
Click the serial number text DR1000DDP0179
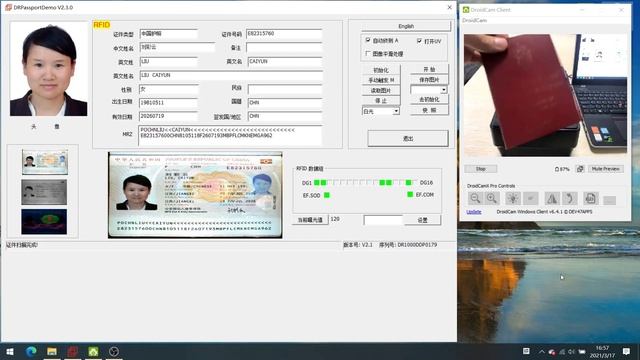(417, 244)
